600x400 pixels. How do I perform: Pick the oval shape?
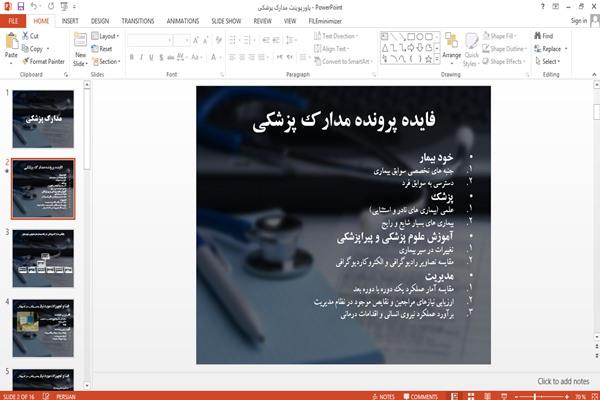click(420, 37)
